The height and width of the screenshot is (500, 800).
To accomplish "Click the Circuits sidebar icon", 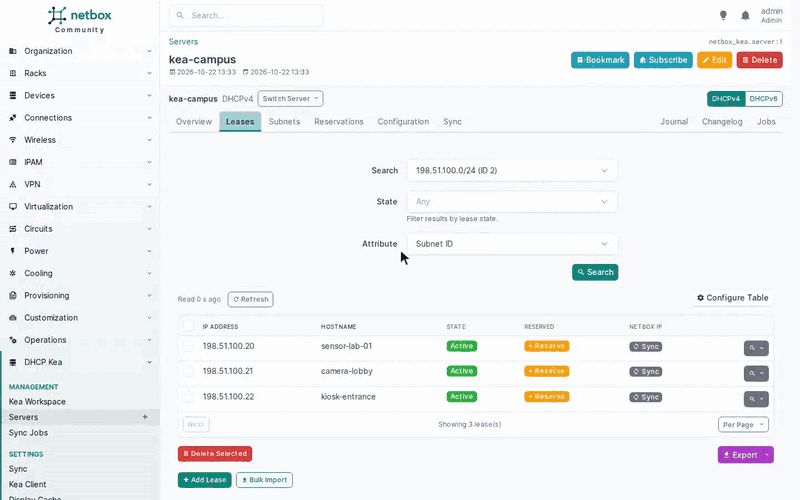I will 13,229.
